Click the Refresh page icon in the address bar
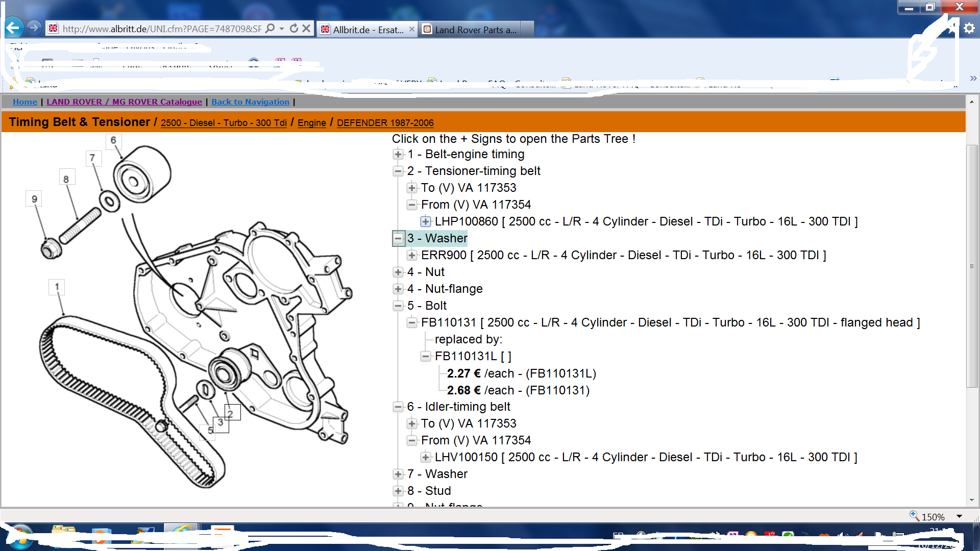Image resolution: width=980 pixels, height=551 pixels. click(x=293, y=29)
